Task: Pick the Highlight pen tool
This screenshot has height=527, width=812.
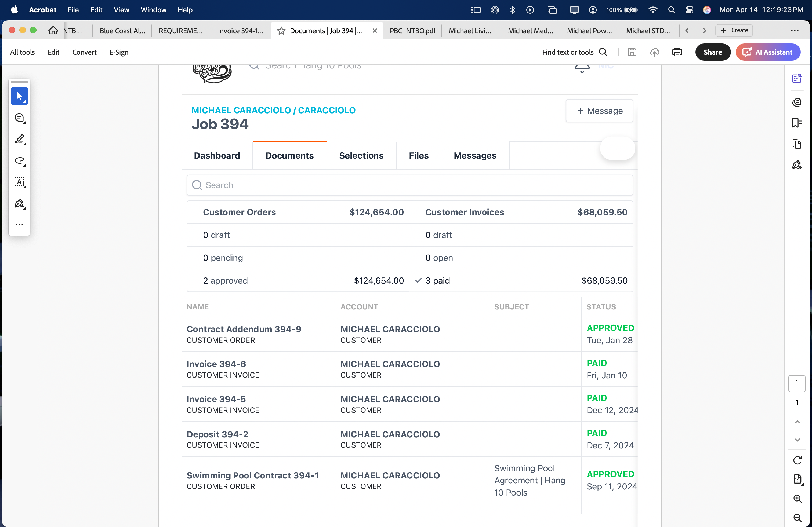Action: pos(19,140)
